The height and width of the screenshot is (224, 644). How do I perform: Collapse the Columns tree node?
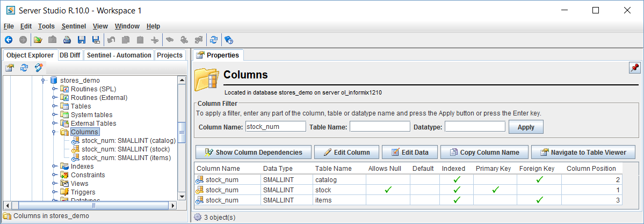tap(55, 132)
